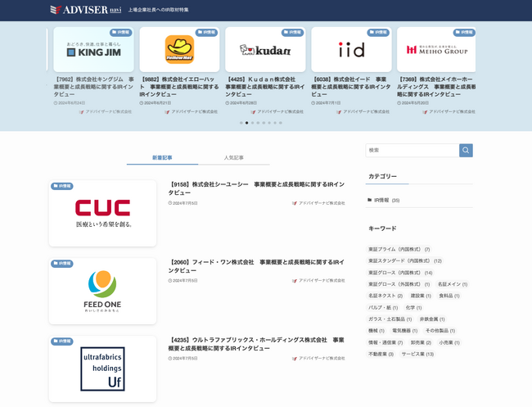Filter by 東証スタンダード（内国株式） keyword
Viewport: 532px width, 407px height.
coord(405,260)
